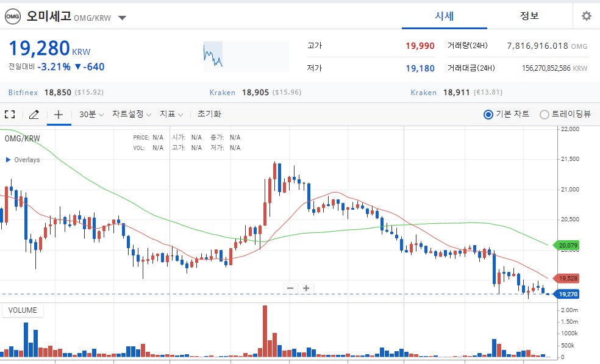Click the Kraken EUR price 18,911
600x364 pixels.
click(457, 93)
